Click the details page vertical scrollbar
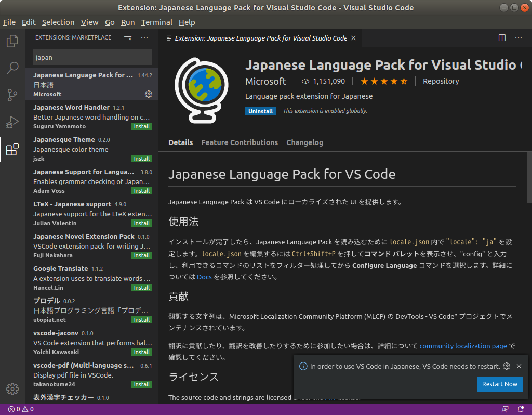This screenshot has height=415, width=532. tap(529, 178)
